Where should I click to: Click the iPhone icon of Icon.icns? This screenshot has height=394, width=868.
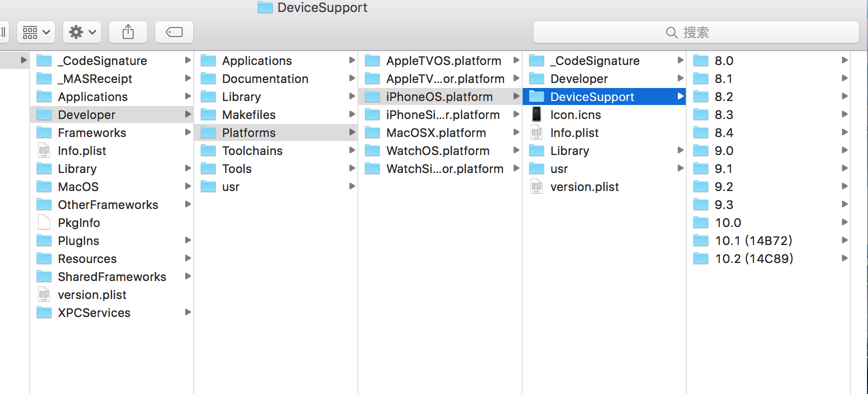click(537, 114)
